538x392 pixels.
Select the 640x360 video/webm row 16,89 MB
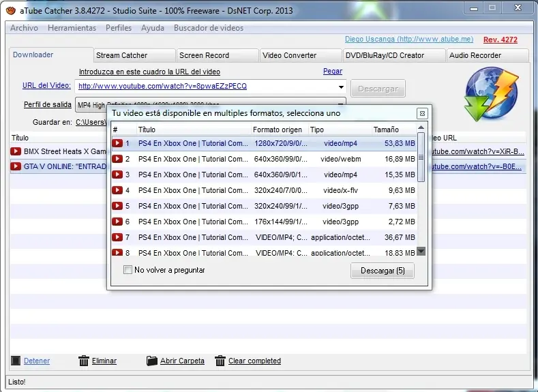point(264,159)
